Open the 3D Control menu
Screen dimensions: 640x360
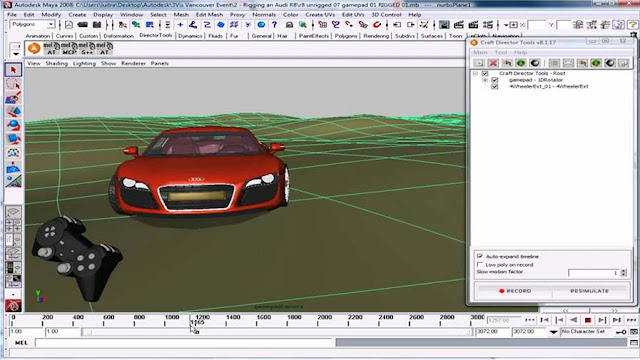386,14
